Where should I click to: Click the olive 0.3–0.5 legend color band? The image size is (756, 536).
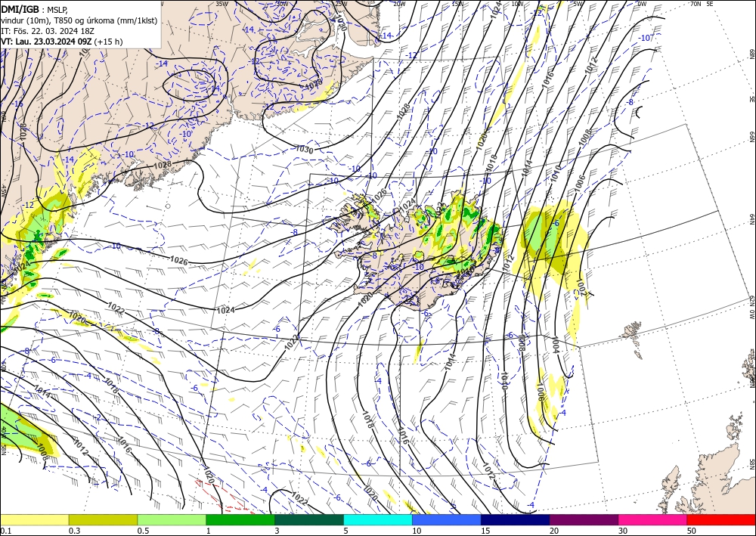[103, 519]
